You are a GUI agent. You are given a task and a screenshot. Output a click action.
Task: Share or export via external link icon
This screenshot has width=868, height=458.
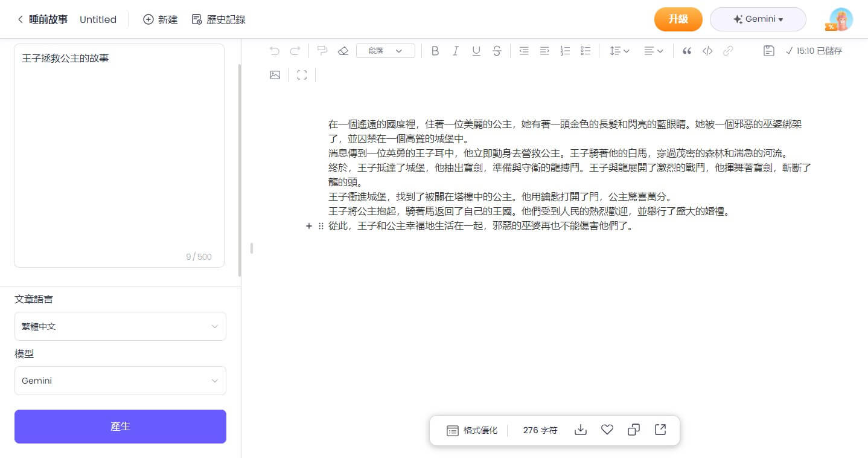(x=660, y=430)
